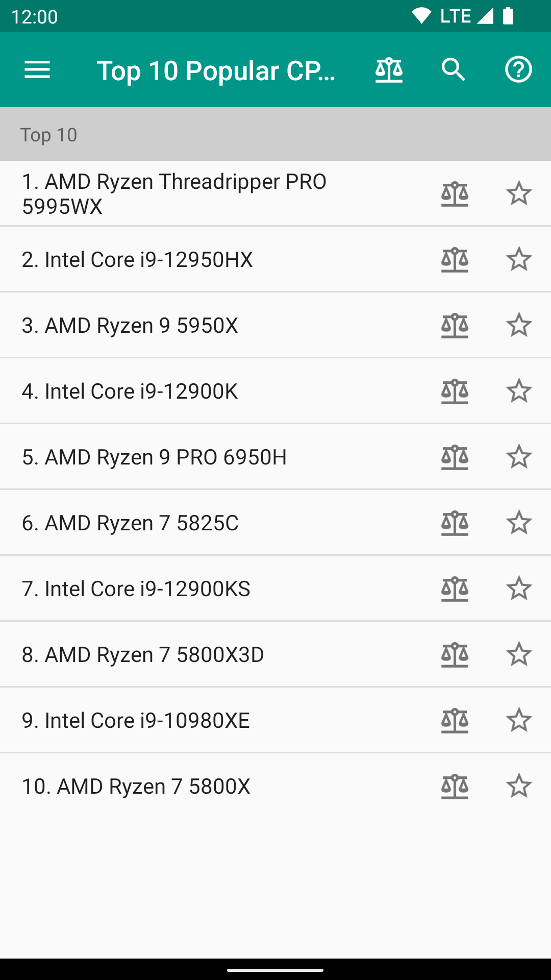The image size is (551, 980).
Task: Mark AMD Ryzen 7 5800X as favorite
Action: pos(519,786)
